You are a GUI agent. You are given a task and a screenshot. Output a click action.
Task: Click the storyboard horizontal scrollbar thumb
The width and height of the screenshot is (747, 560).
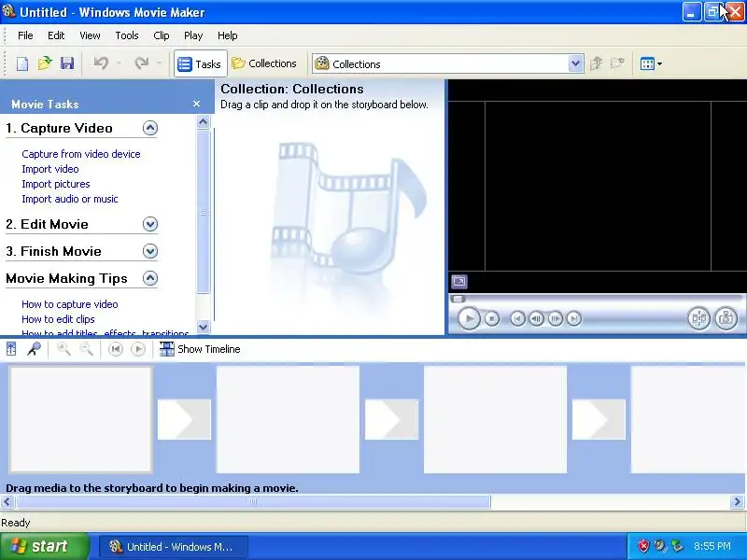[253, 501]
